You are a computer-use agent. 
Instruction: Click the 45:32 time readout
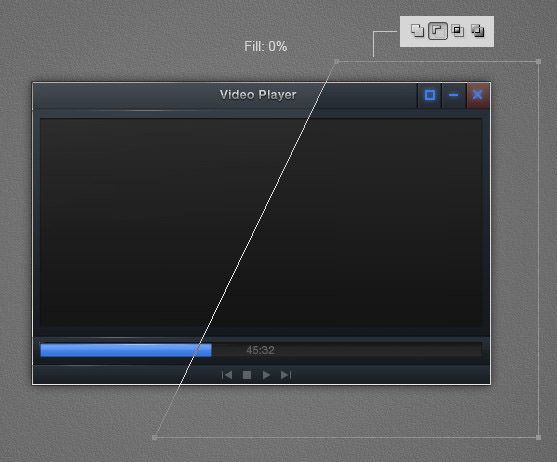(260, 350)
